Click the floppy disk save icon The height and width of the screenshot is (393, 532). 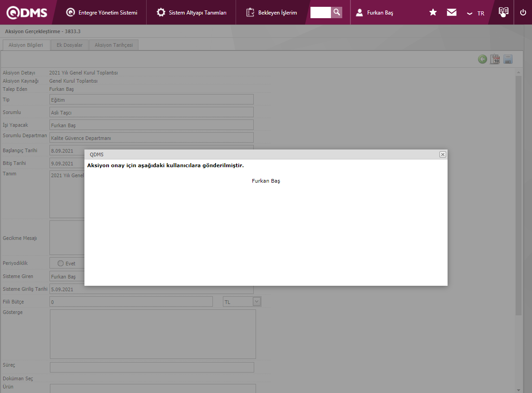[x=508, y=59]
